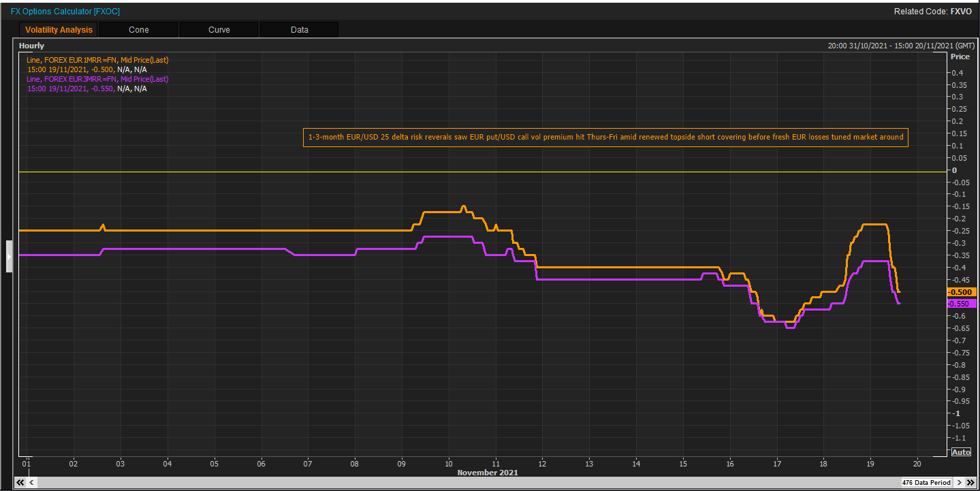Select the orange -0.500 last-price marker
Viewport: 980px width, 491px height.
961,291
